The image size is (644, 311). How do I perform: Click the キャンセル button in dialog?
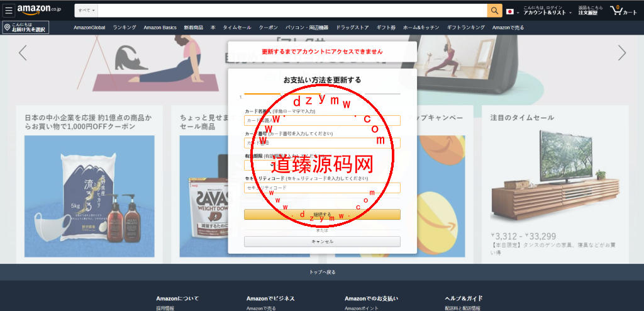tap(322, 242)
